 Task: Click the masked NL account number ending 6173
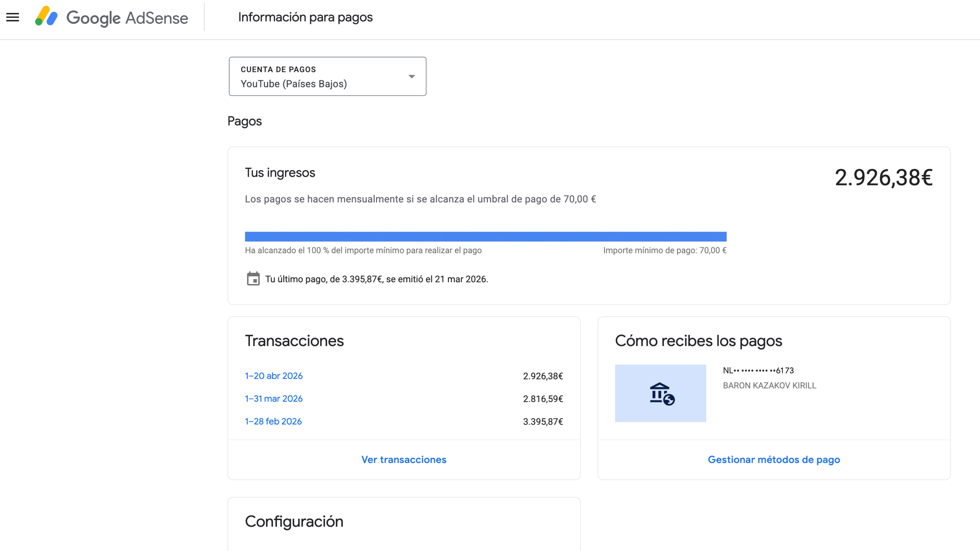pyautogui.click(x=758, y=370)
